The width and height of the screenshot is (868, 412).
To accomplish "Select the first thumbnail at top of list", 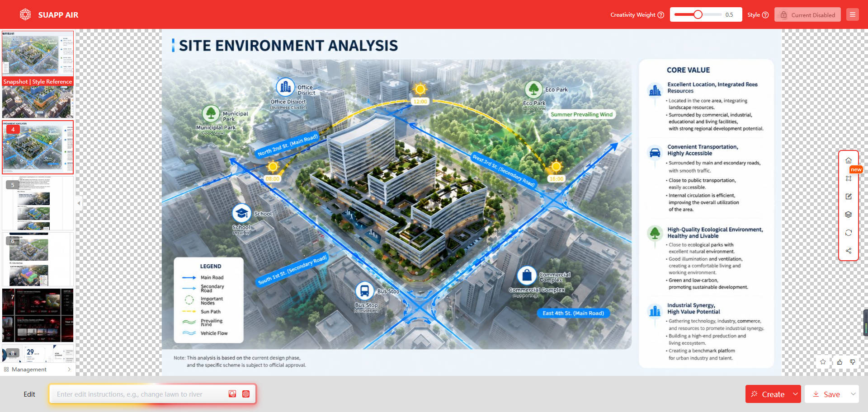I will click(38, 53).
